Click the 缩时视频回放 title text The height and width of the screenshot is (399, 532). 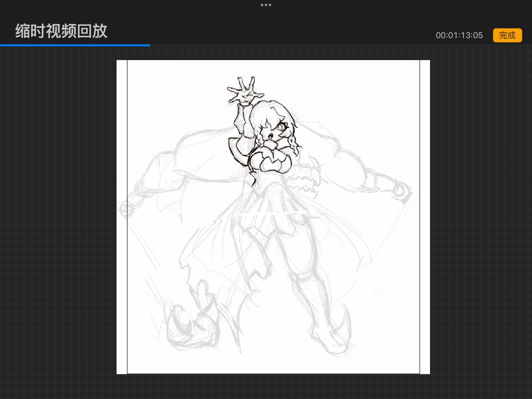click(61, 31)
